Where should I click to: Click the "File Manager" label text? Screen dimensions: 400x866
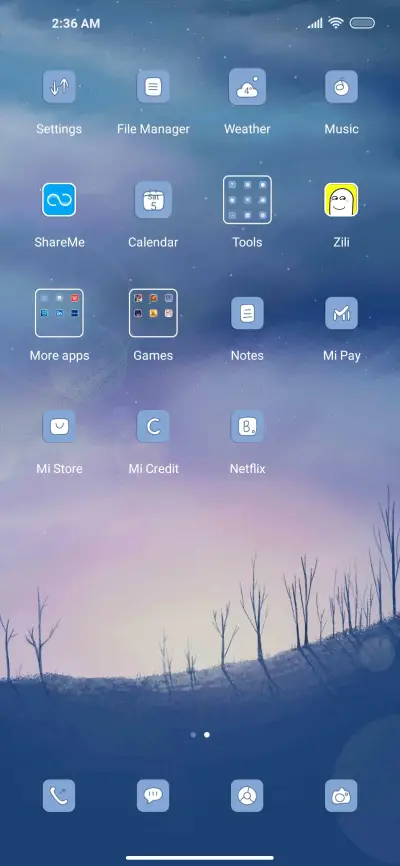pyautogui.click(x=153, y=129)
